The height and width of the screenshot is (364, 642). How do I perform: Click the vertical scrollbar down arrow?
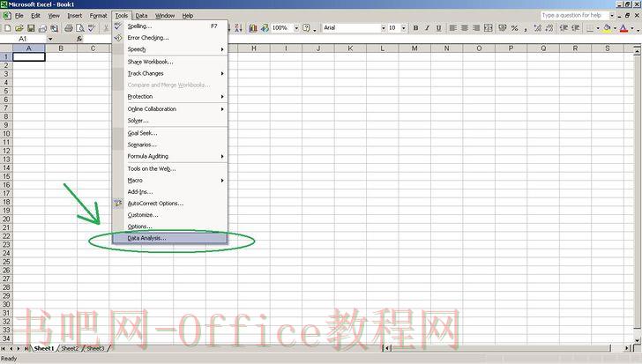(638, 340)
